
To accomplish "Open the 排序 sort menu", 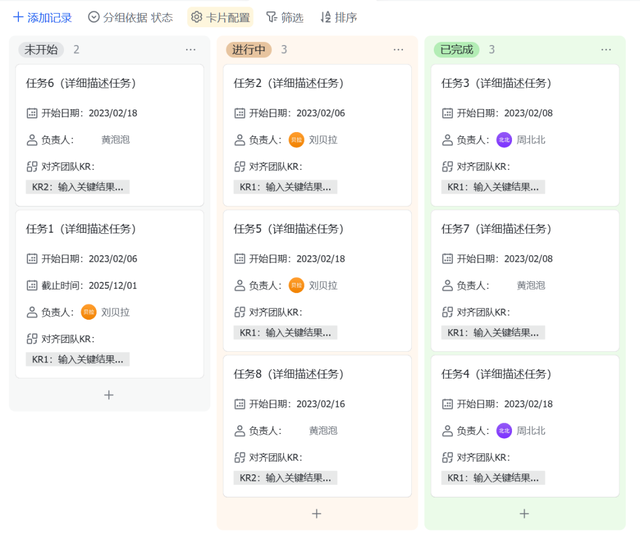I will point(338,17).
